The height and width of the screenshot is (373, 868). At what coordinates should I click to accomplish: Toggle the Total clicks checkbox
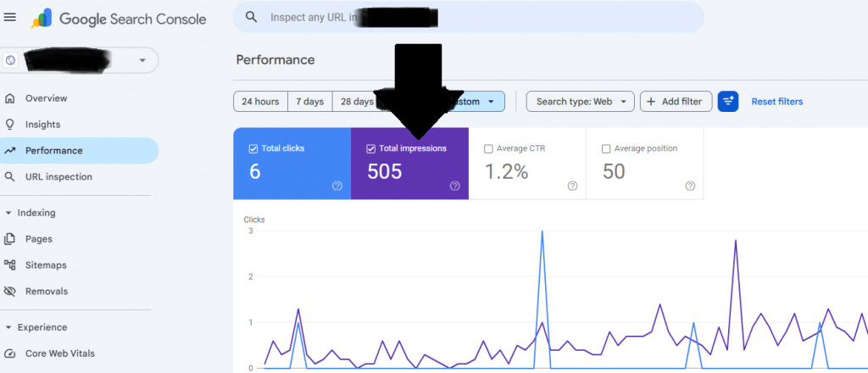(253, 148)
